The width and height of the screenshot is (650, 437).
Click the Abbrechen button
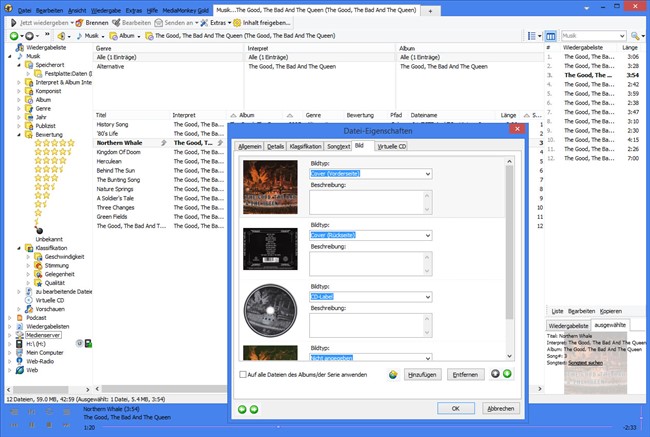500,408
